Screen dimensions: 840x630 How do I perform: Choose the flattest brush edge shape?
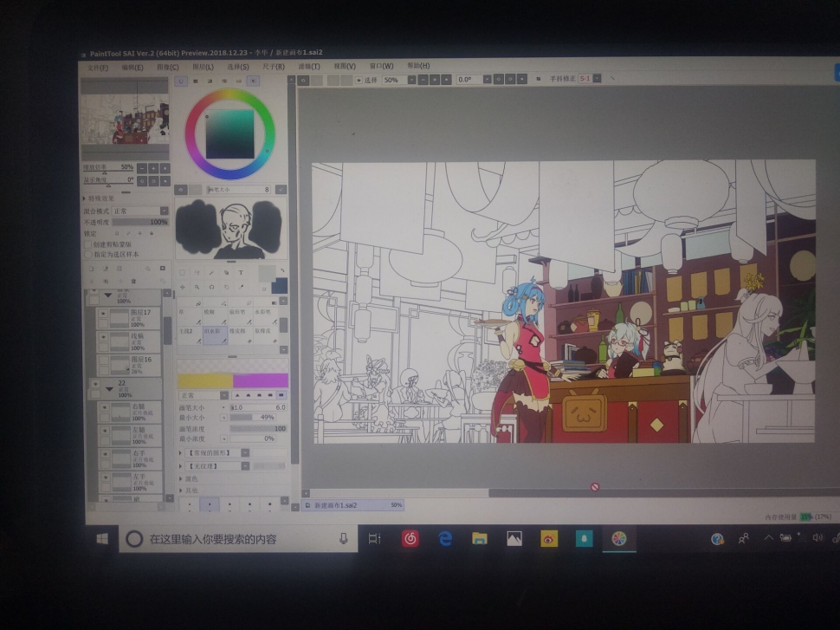pyautogui.click(x=281, y=395)
